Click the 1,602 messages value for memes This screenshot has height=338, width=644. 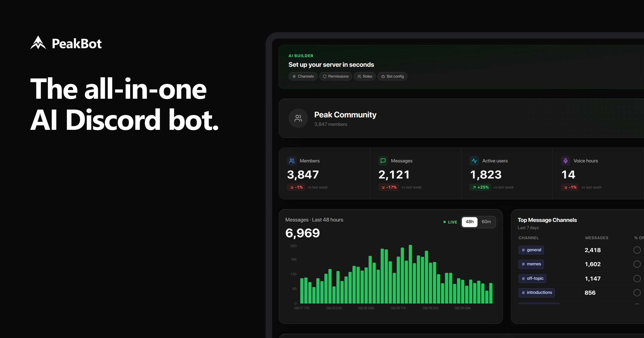point(592,264)
